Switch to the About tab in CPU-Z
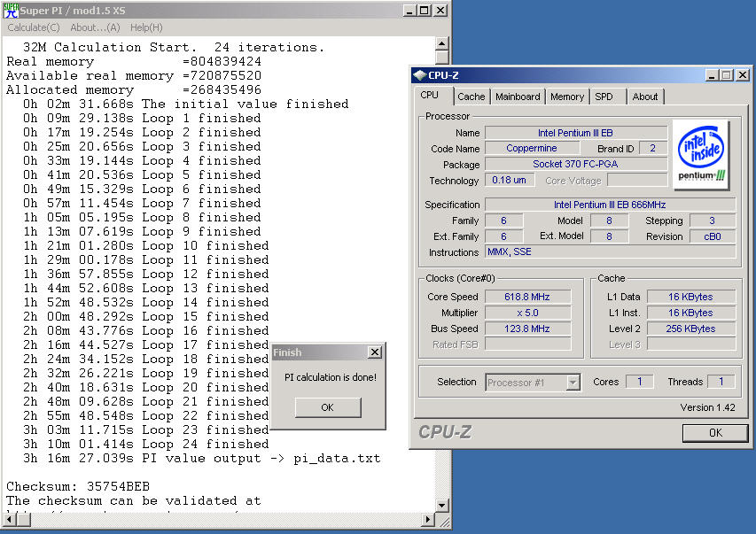The image size is (756, 534). coord(645,97)
